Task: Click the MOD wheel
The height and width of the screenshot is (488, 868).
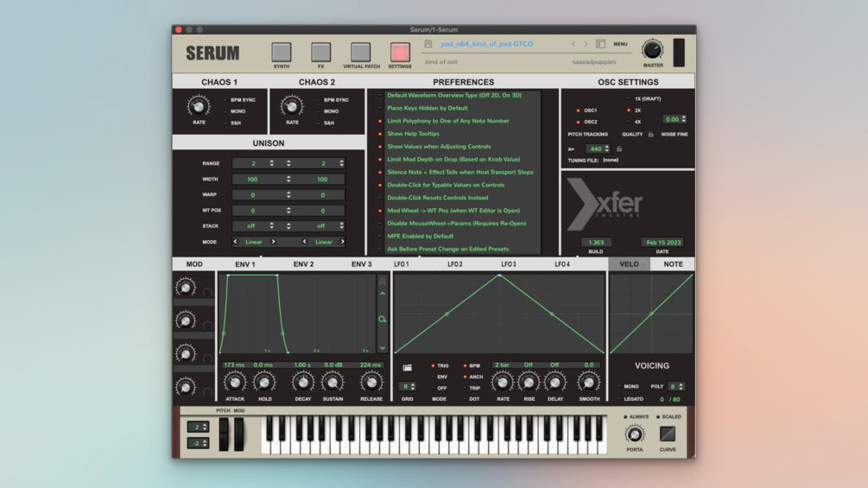Action: pyautogui.click(x=238, y=434)
